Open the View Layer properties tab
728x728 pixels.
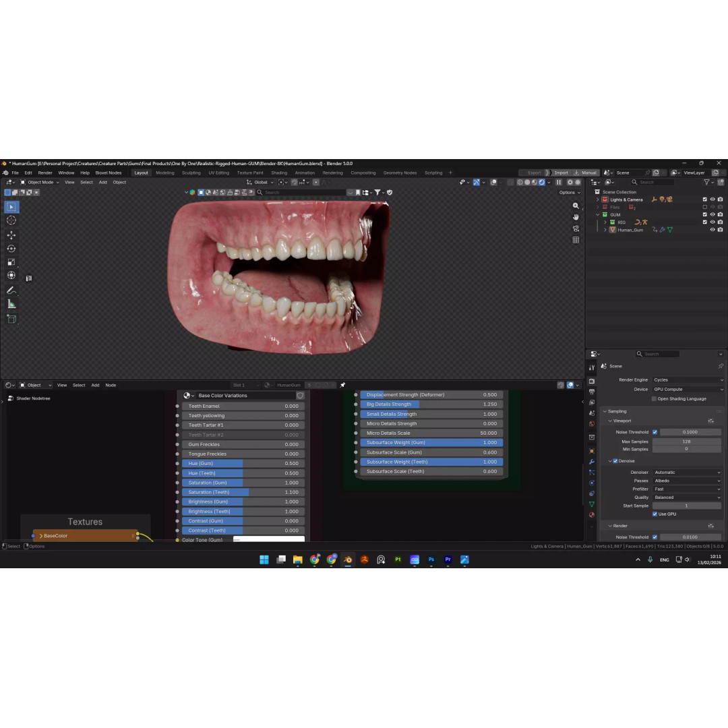[x=592, y=402]
